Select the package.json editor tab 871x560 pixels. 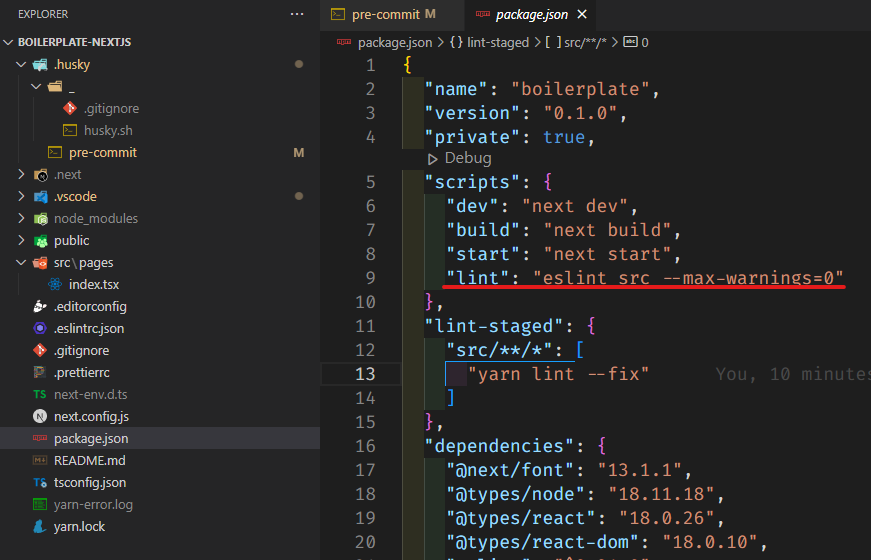[x=531, y=14]
